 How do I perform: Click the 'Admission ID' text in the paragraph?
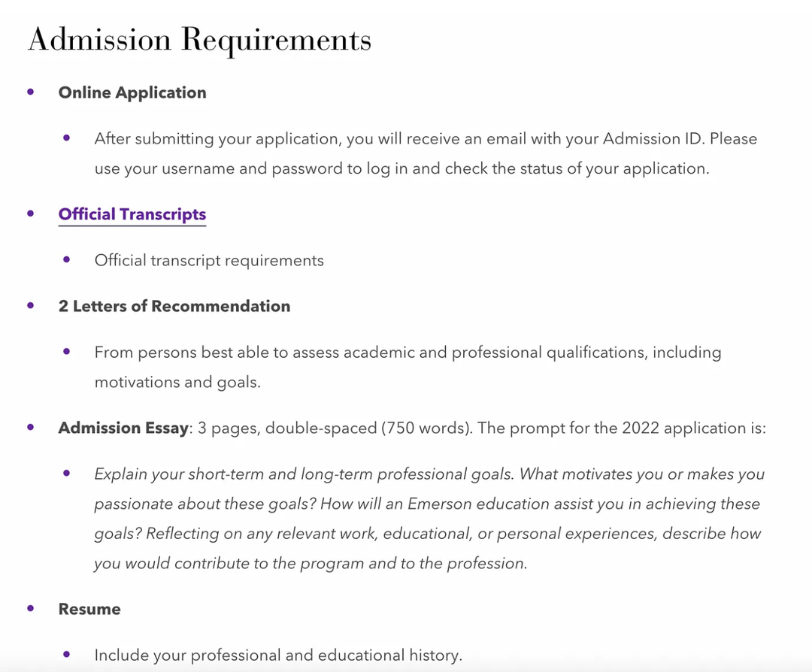[653, 139]
